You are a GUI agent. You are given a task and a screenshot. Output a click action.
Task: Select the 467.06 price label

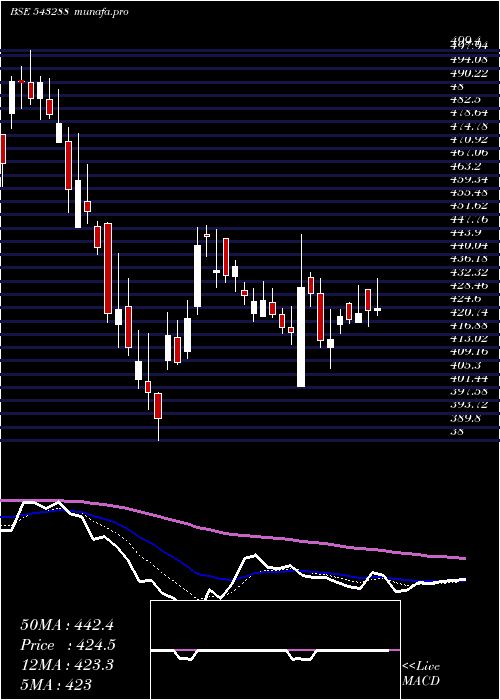point(469,153)
